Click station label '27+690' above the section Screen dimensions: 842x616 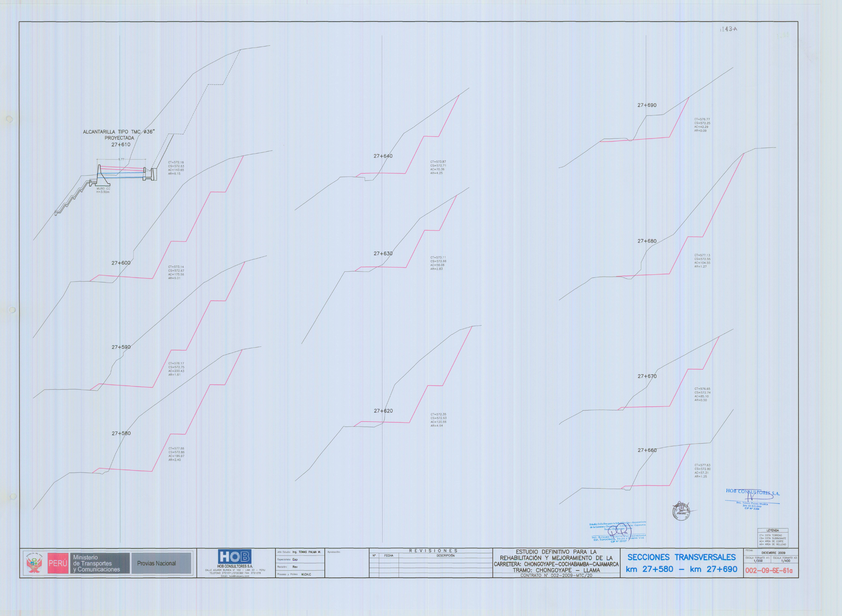[647, 105]
